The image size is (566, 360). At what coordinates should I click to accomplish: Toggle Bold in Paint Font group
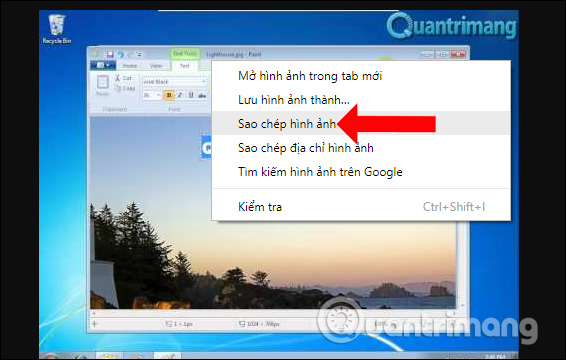[x=169, y=95]
